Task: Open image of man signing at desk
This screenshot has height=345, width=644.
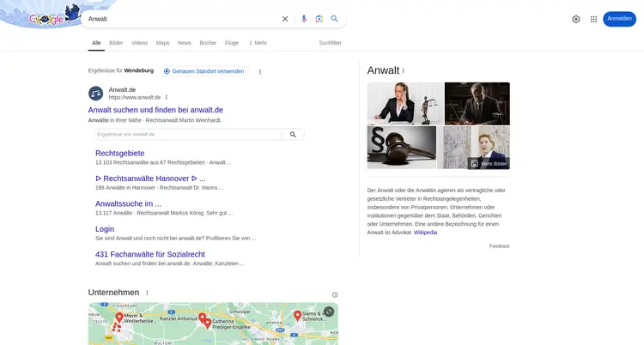Action: (x=477, y=104)
